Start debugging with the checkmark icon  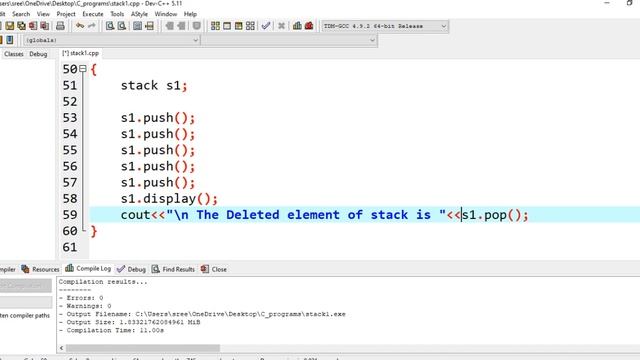point(266,26)
